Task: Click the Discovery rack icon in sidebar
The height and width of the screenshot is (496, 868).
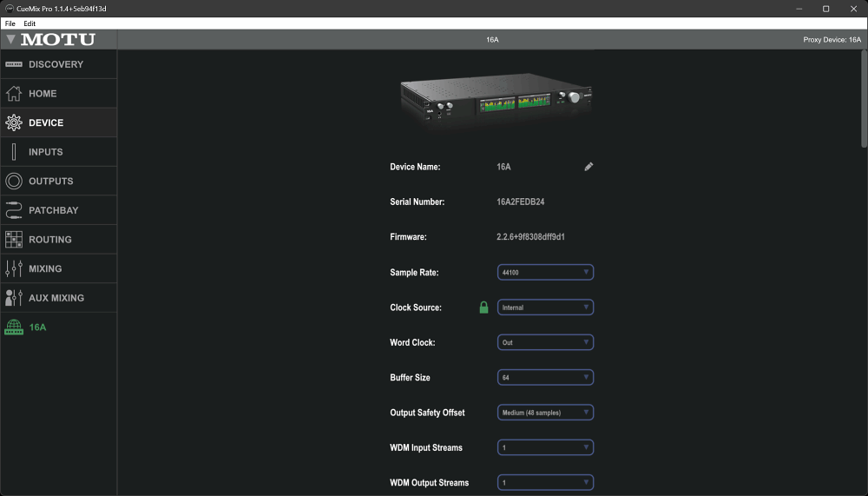Action: click(14, 64)
